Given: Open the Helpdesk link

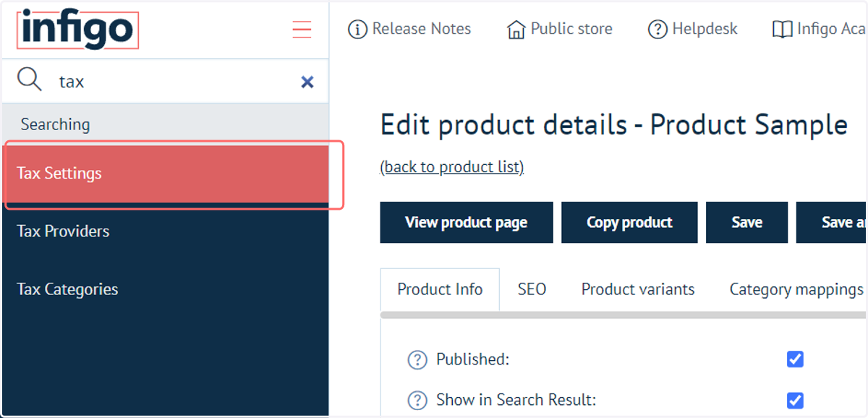Looking at the screenshot, I should (x=705, y=29).
